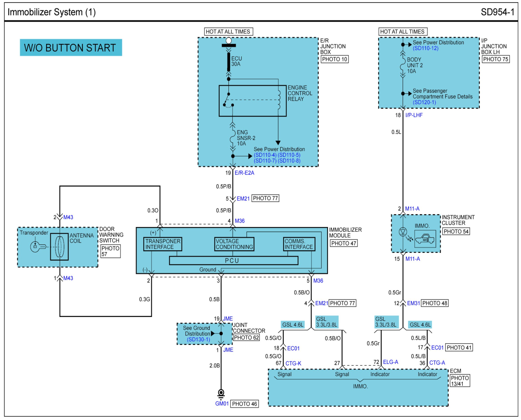Click the immobilizer car indicator icon
Screen dimensions: 521x420
(x=425, y=239)
